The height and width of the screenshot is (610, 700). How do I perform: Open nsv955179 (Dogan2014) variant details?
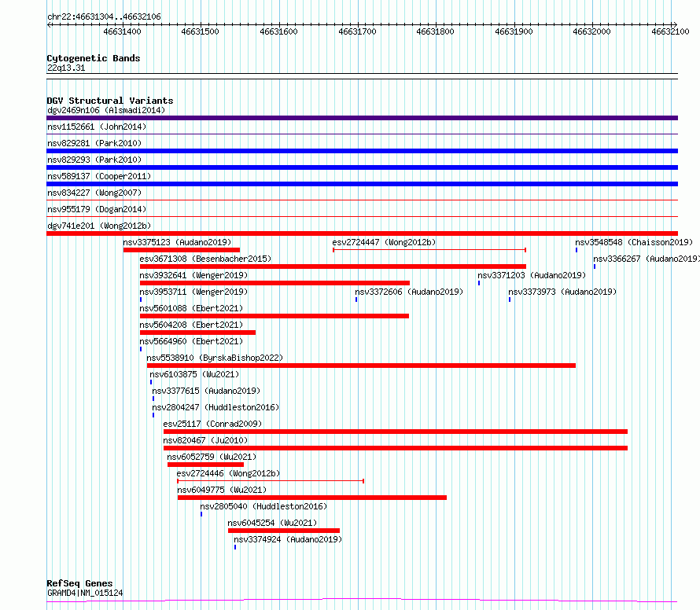[97, 209]
